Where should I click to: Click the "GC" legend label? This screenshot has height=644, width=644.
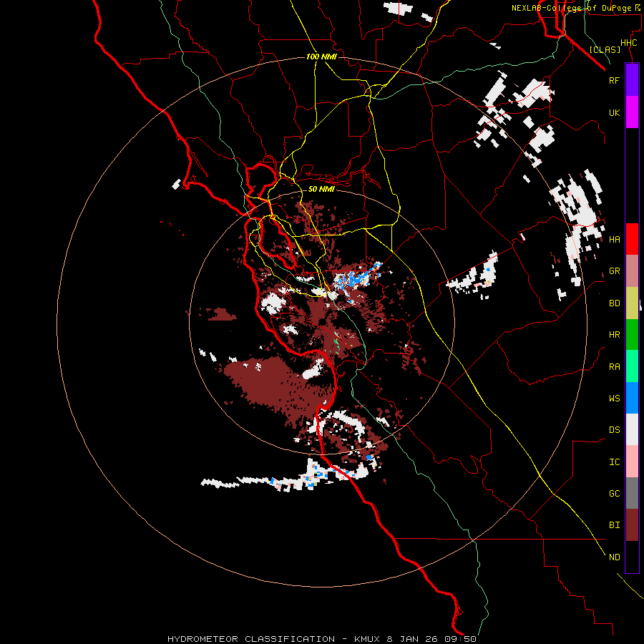point(614,494)
